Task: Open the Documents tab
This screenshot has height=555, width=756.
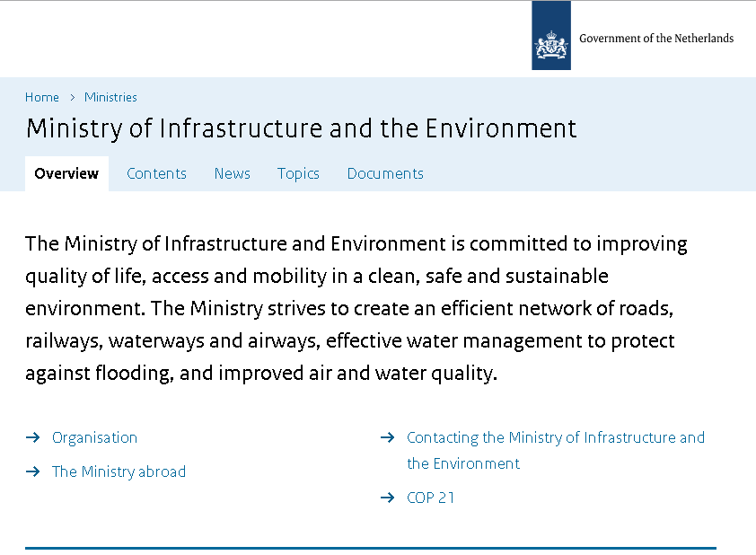Action: 385,173
